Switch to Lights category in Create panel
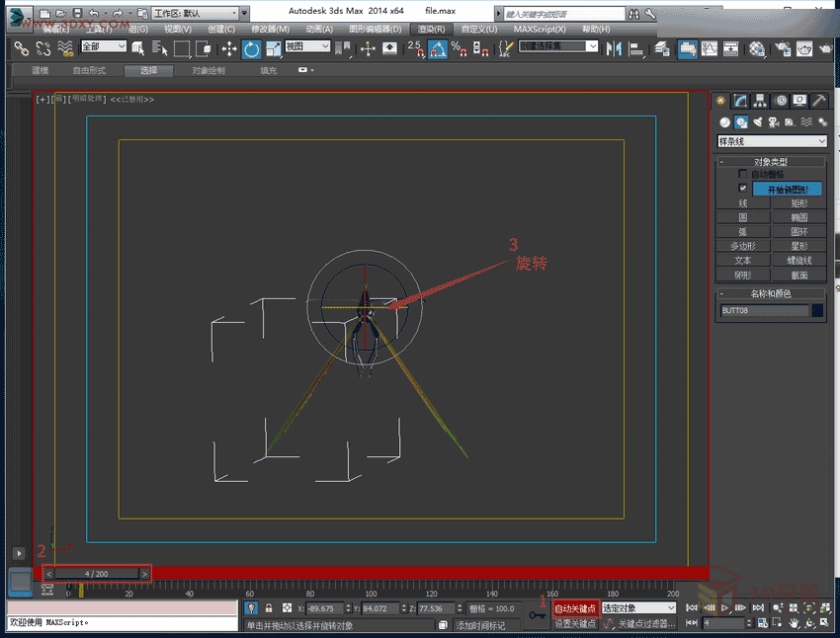The width and height of the screenshot is (840, 638). (x=757, y=121)
